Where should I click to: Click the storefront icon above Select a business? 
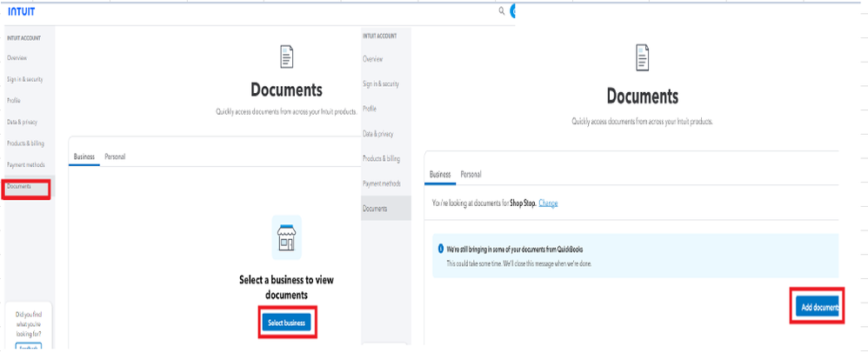pos(287,237)
